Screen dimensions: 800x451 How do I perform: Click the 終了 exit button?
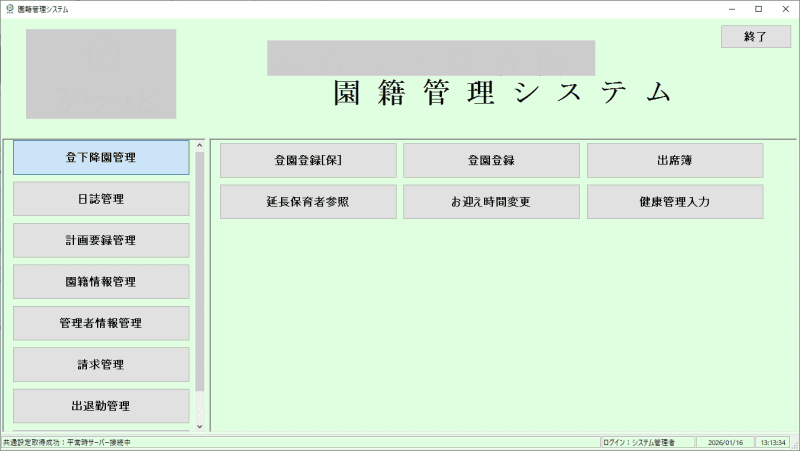(x=755, y=36)
